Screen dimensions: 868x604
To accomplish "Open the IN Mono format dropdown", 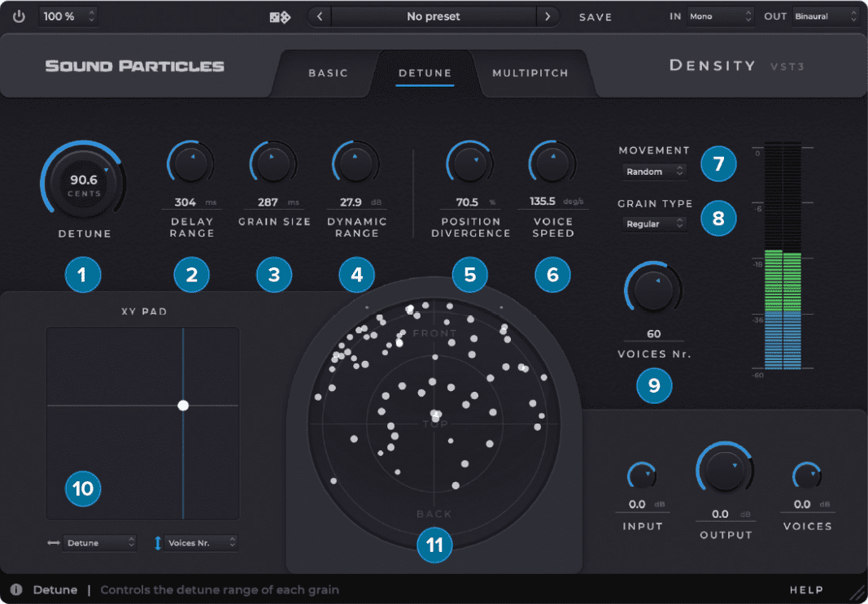I will click(720, 16).
